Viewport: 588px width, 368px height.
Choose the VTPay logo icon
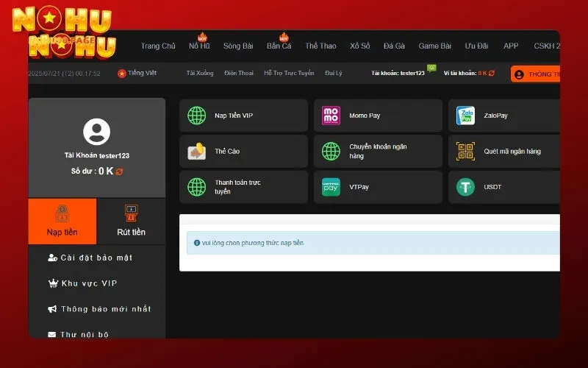331,187
